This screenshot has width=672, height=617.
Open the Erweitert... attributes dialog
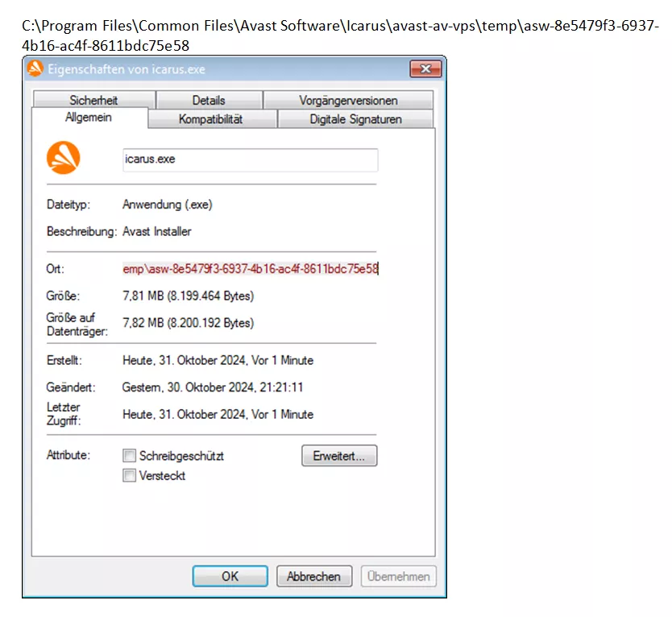pyautogui.click(x=339, y=455)
